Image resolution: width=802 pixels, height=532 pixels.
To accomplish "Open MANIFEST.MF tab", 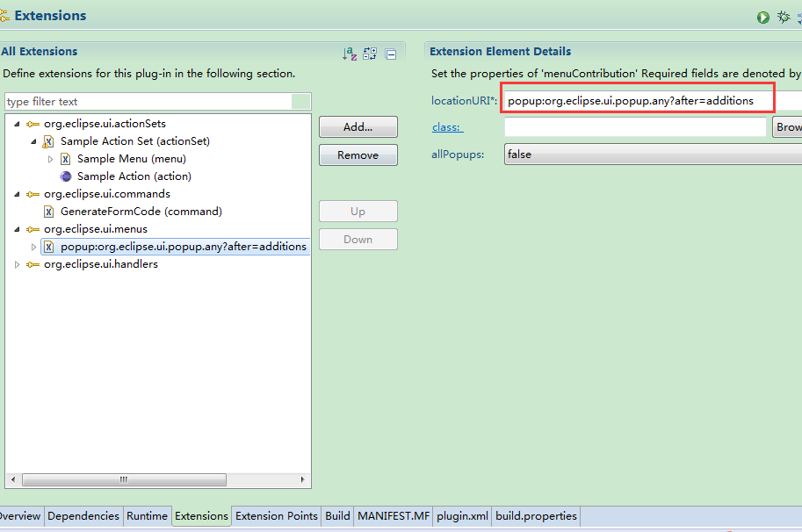I will pos(394,516).
